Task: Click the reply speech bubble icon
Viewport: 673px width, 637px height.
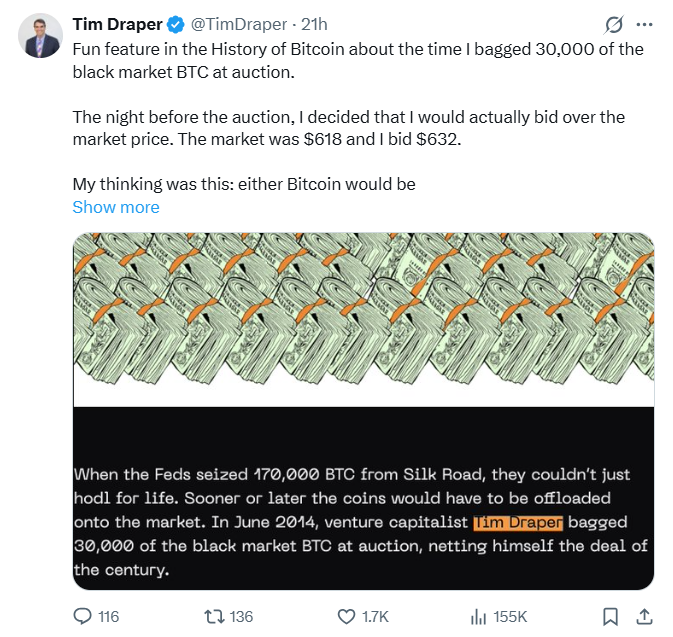Action: pyautogui.click(x=83, y=616)
